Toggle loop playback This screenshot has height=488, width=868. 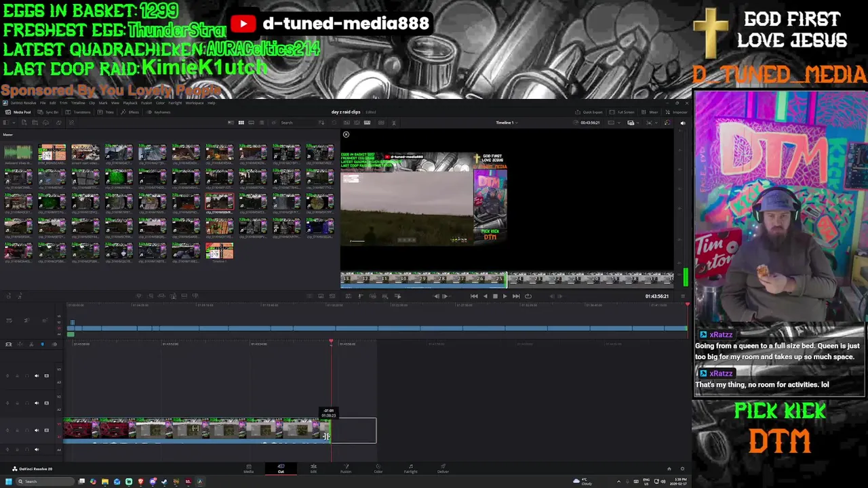point(528,296)
